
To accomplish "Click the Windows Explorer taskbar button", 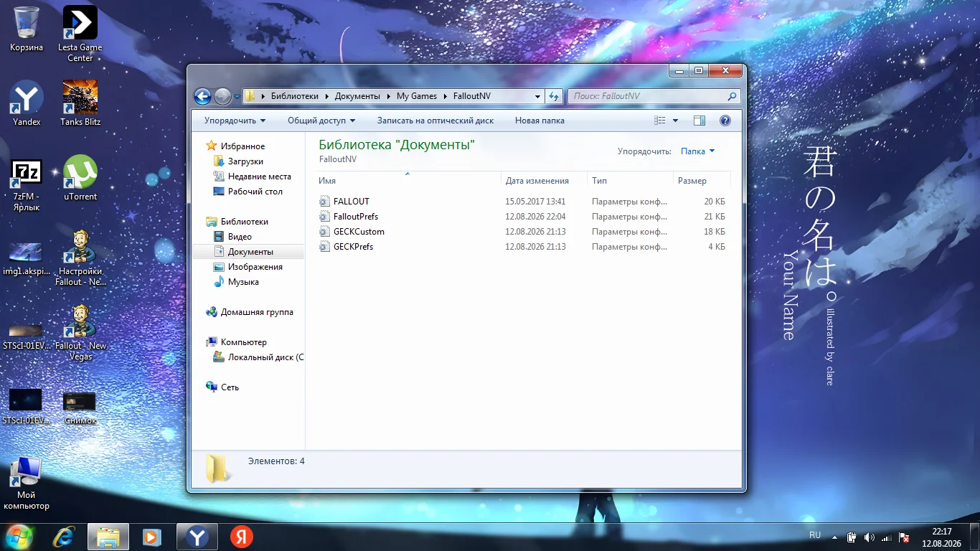I will [x=108, y=537].
